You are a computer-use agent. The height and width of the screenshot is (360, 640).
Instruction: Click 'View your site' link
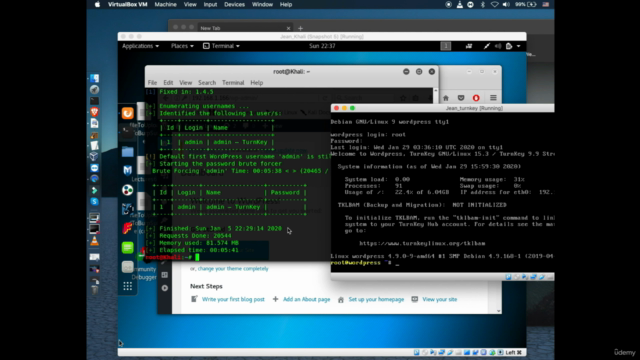440,299
